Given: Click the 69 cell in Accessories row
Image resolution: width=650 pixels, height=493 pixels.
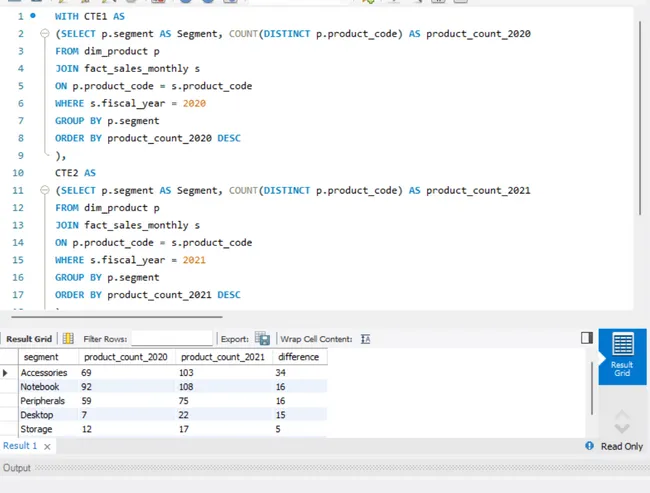Looking at the screenshot, I should point(127,373).
